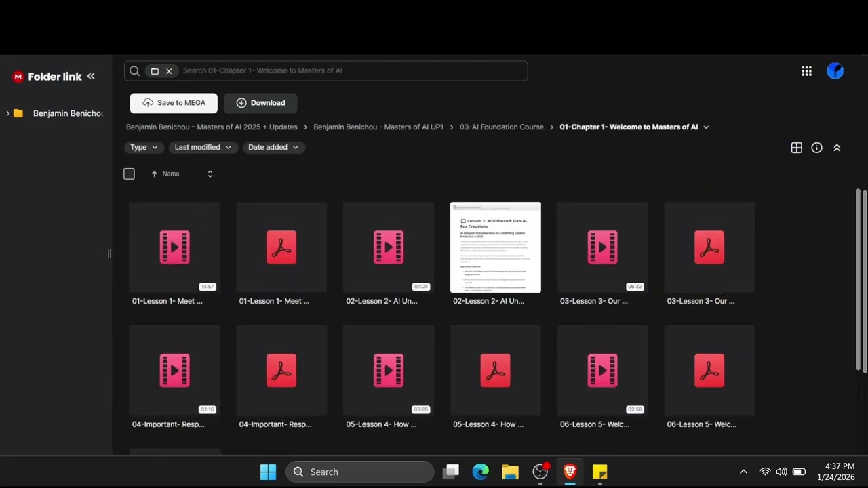Switch to the Brave browser on the taskbar
Screen dimensions: 868x488
click(x=570, y=472)
